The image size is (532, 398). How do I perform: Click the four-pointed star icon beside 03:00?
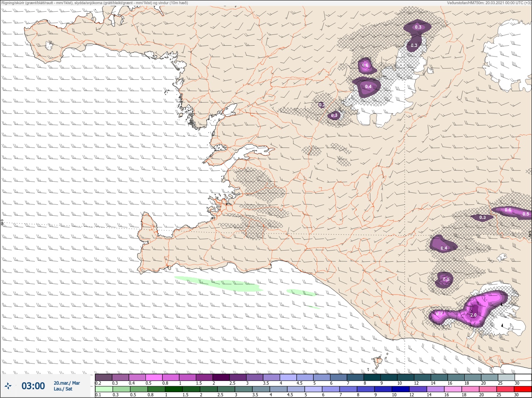click(8, 386)
